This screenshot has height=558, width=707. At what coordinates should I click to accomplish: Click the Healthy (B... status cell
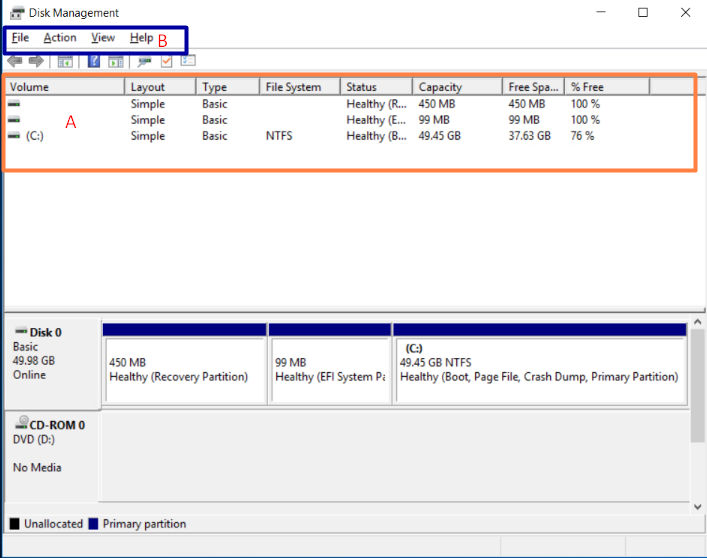point(376,136)
